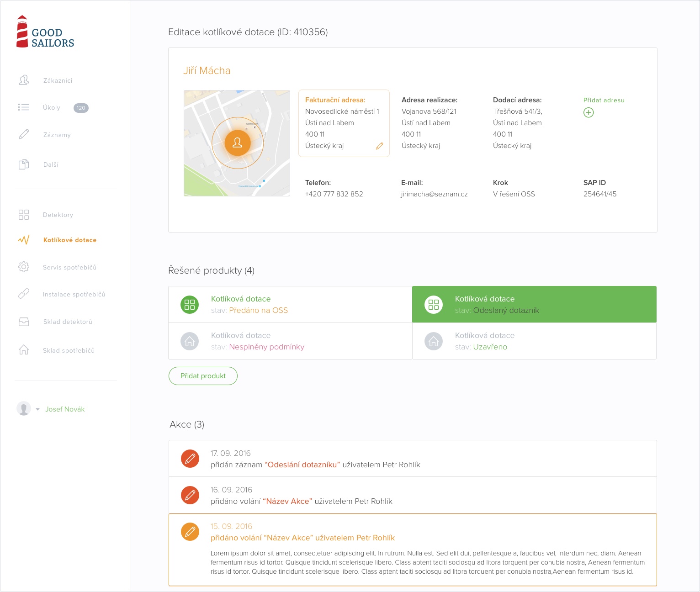
Task: Click SAP ID value 254641/45
Action: point(600,194)
